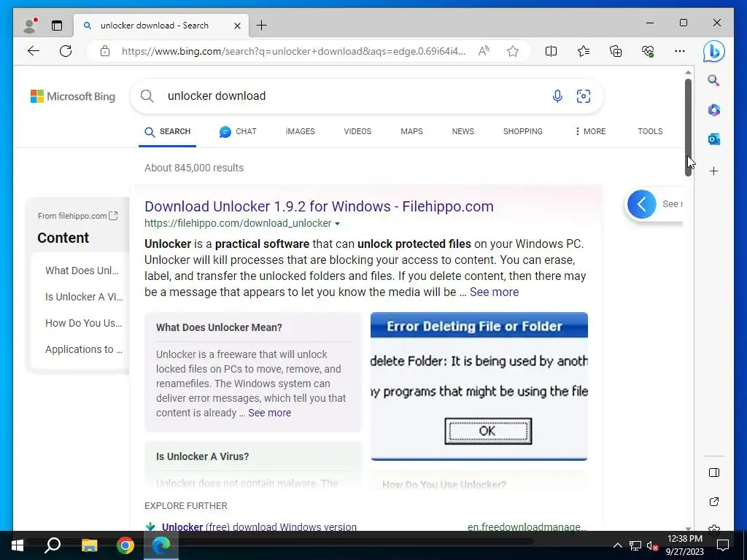This screenshot has width=747, height=560.
Task: Open a new tab with plus button
Action: click(x=262, y=26)
